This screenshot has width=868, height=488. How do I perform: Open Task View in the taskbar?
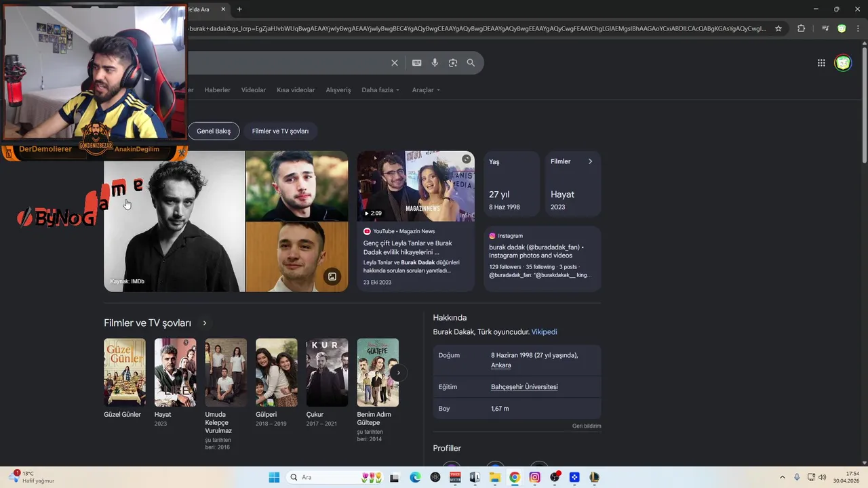395,477
